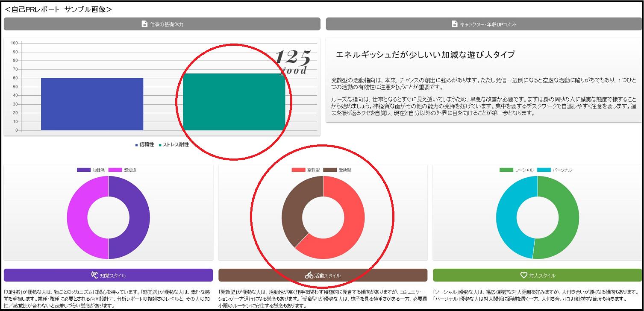Click the magenta donut segment
Screen dimensions: 644x311
(77, 217)
